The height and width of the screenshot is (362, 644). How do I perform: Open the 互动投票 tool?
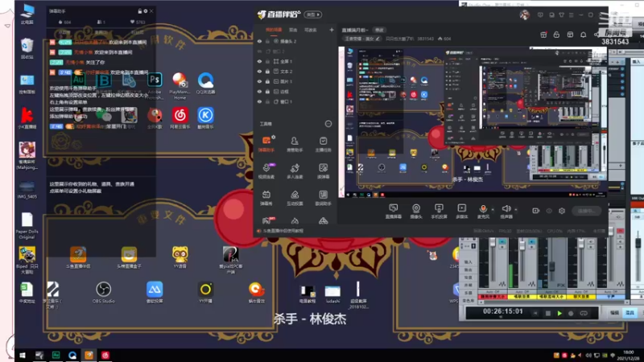click(x=295, y=198)
